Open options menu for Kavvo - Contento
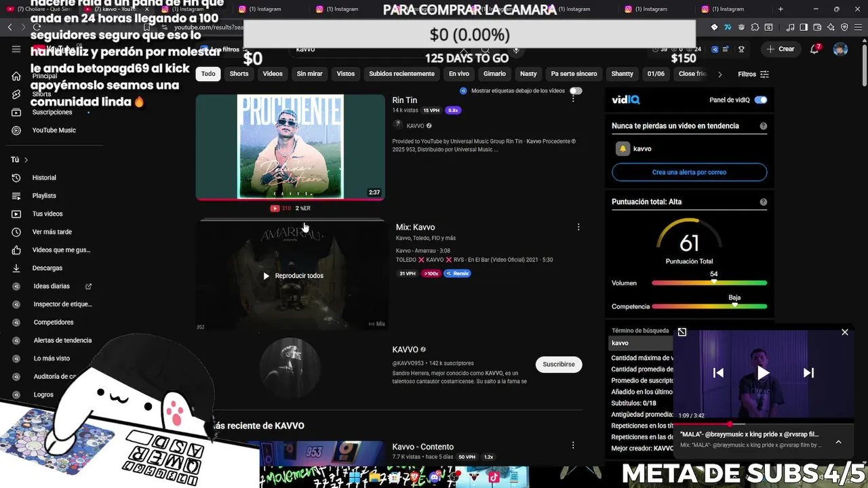The width and height of the screenshot is (868, 488). pyautogui.click(x=573, y=445)
